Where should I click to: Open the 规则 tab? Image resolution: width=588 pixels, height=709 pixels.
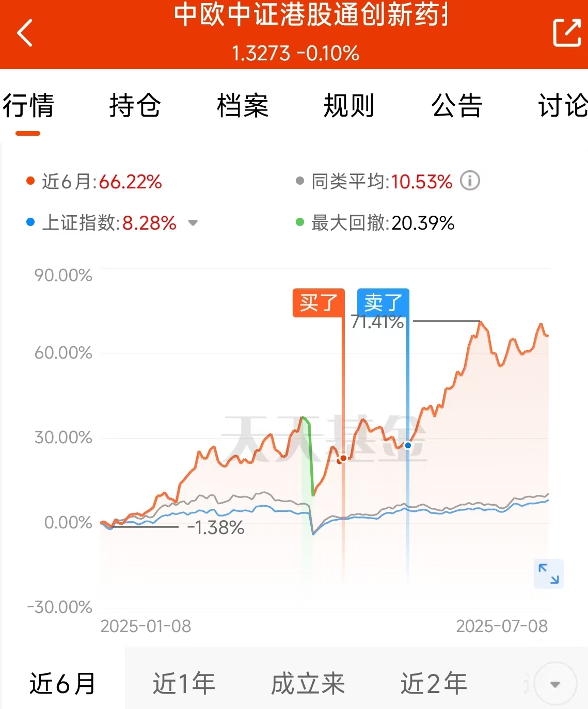point(349,106)
